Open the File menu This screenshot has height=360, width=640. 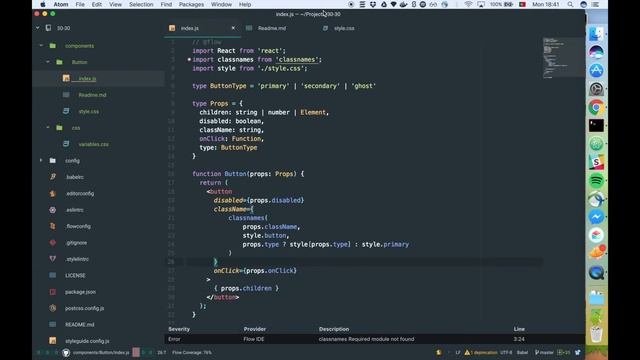click(80, 4)
